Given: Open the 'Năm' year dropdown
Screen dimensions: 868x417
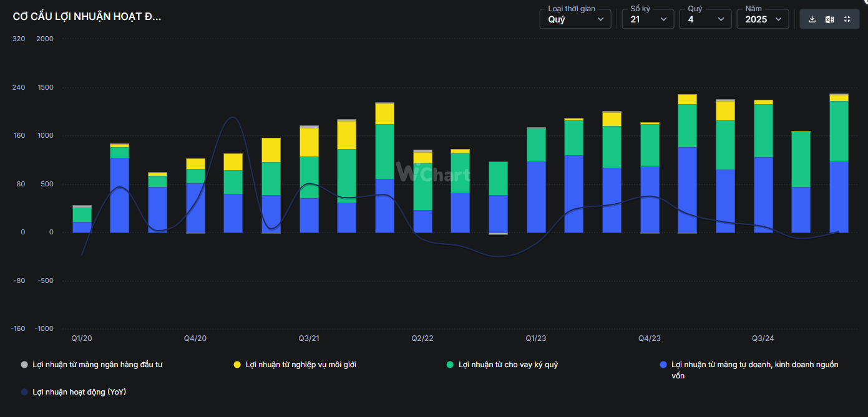Looking at the screenshot, I should (x=762, y=19).
